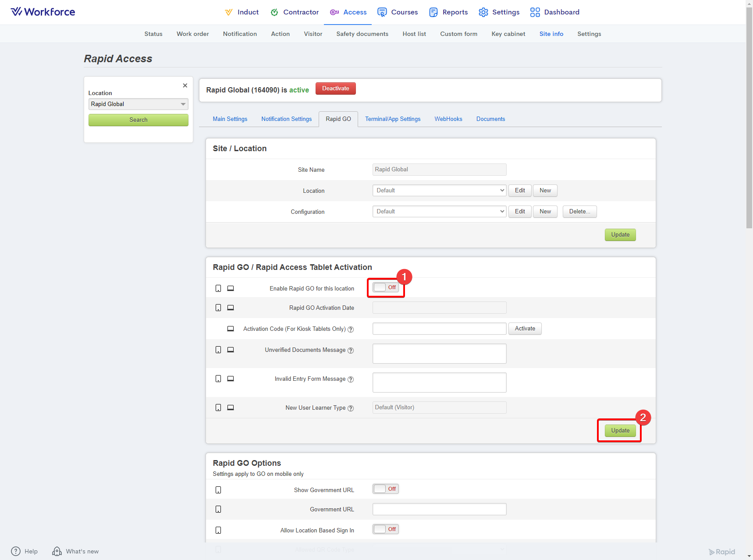Click the Induct checkmark icon
The width and height of the screenshot is (753, 560).
[228, 12]
